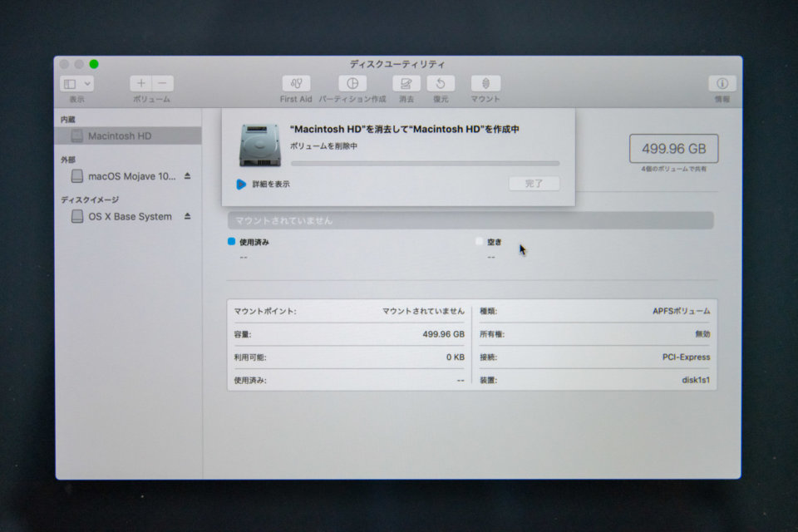Click the First Aid toolbar icon
The image size is (798, 532).
click(296, 83)
